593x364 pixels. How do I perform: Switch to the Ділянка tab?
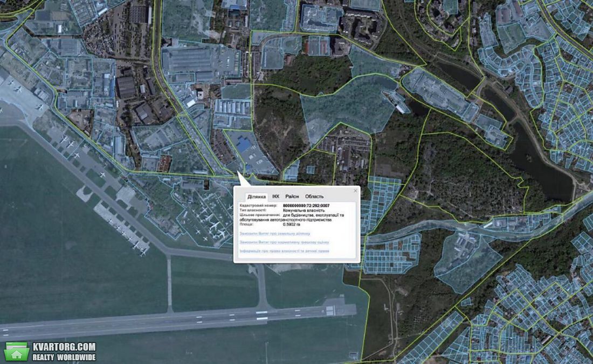pyautogui.click(x=257, y=197)
